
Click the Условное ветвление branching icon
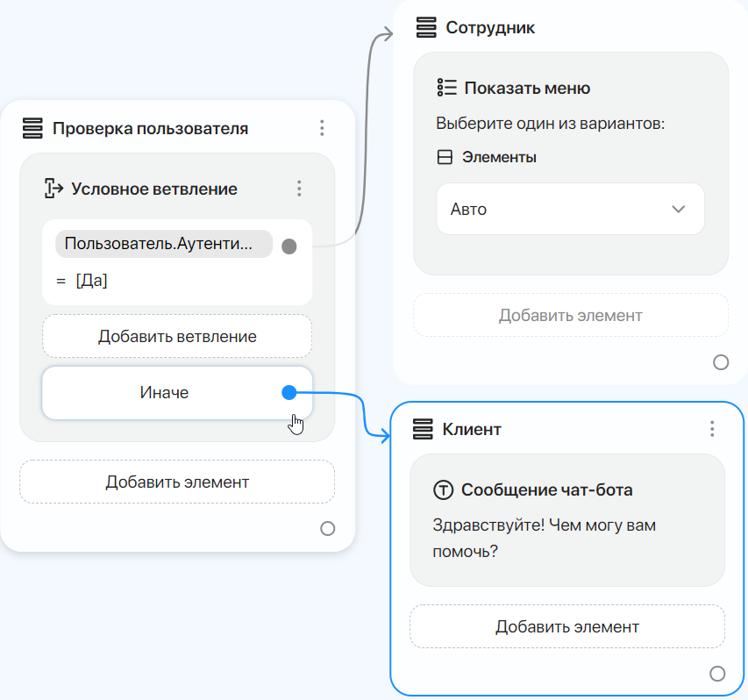tap(54, 189)
